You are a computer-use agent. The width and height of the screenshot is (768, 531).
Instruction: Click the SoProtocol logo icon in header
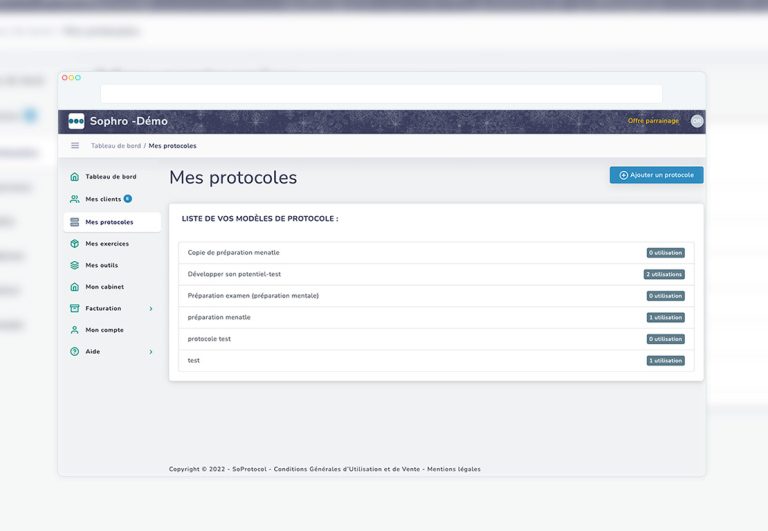[76, 121]
